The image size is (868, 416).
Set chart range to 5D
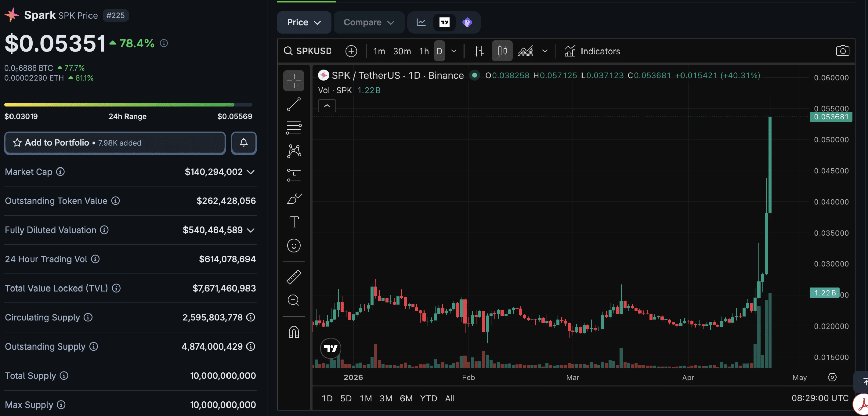click(346, 398)
